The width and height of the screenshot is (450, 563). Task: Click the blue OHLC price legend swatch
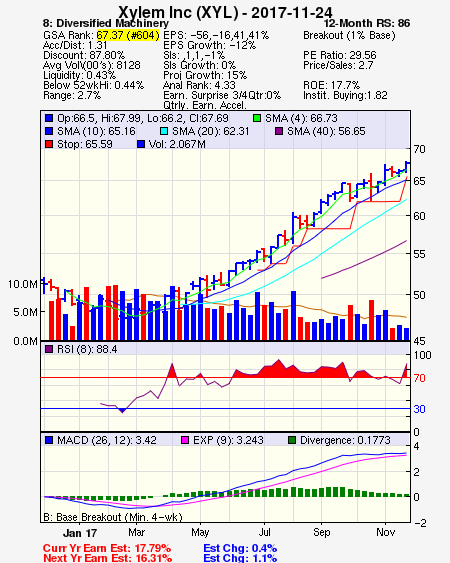[x=49, y=118]
